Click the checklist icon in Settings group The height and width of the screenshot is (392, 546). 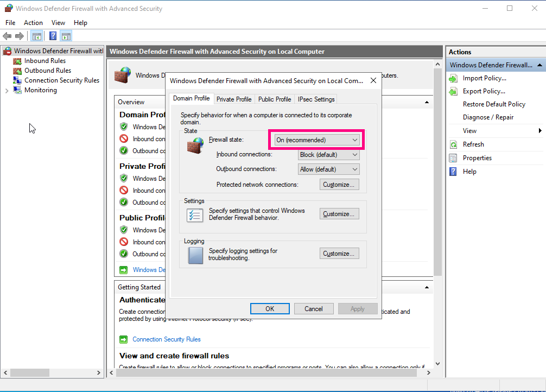pyautogui.click(x=195, y=215)
